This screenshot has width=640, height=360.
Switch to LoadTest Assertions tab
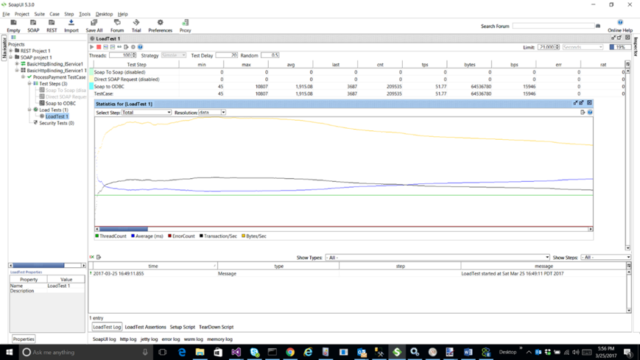(145, 327)
